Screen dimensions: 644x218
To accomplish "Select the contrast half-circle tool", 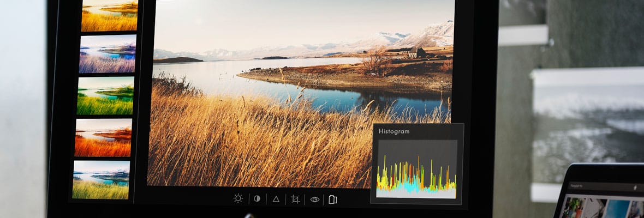I will coord(257,199).
